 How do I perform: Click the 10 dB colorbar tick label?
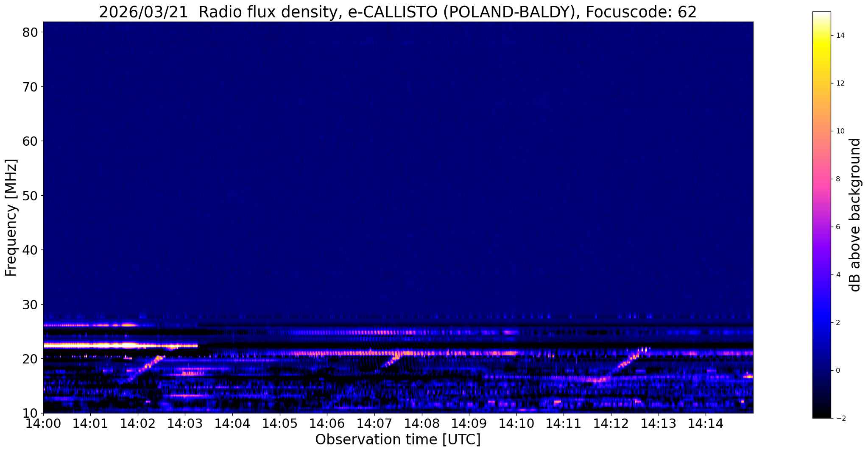[840, 131]
